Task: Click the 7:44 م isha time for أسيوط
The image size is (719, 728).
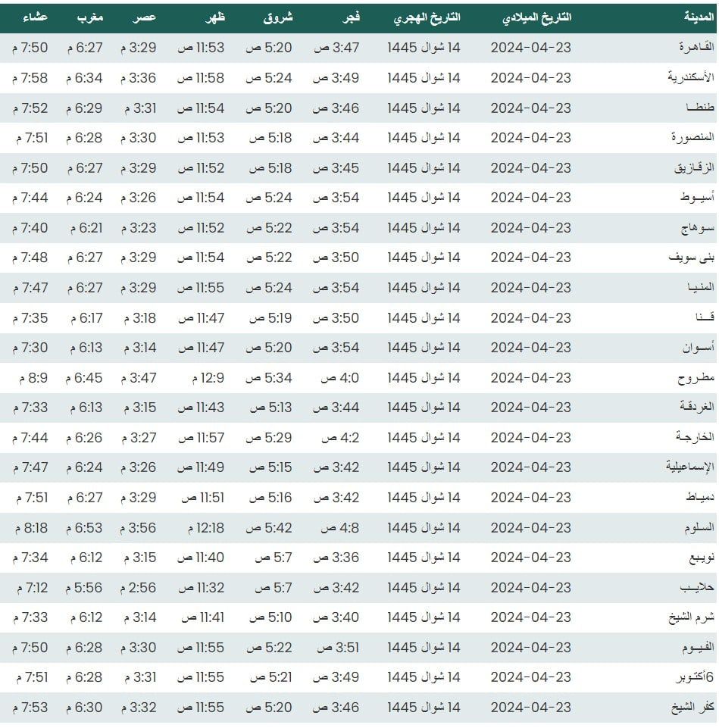Action: [30, 198]
